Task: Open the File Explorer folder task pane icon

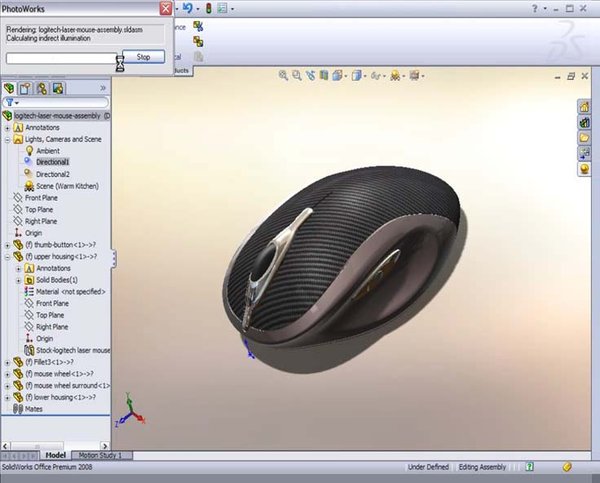Action: coord(584,137)
